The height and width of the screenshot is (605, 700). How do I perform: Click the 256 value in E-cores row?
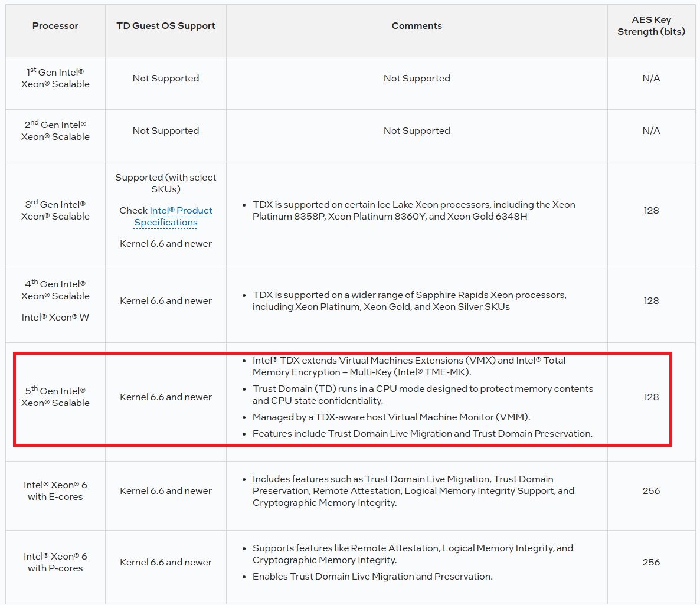651,490
